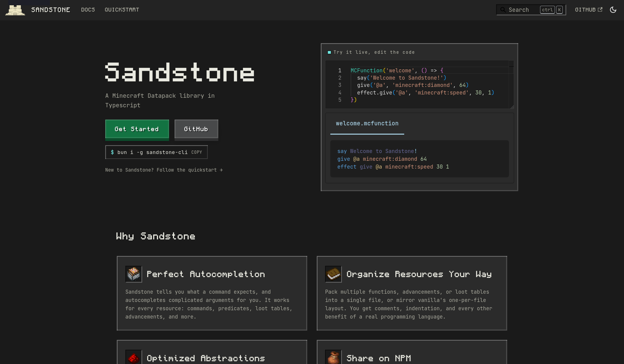This screenshot has width=624, height=364.
Task: Click the 'Perfect Autocompletion' heading
Action: click(x=206, y=274)
